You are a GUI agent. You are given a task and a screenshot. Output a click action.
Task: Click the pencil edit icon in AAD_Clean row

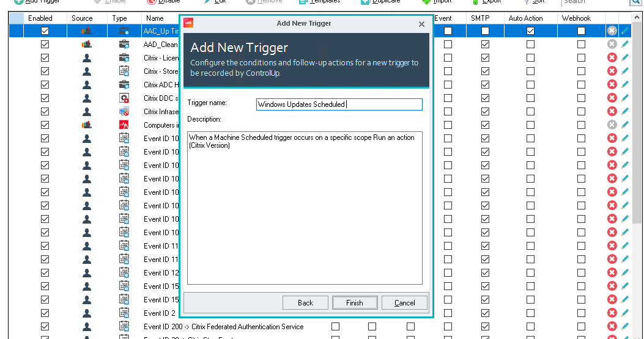coord(624,45)
